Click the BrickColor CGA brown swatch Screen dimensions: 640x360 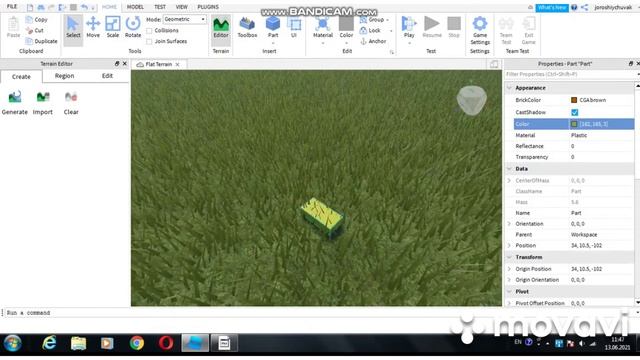[574, 100]
